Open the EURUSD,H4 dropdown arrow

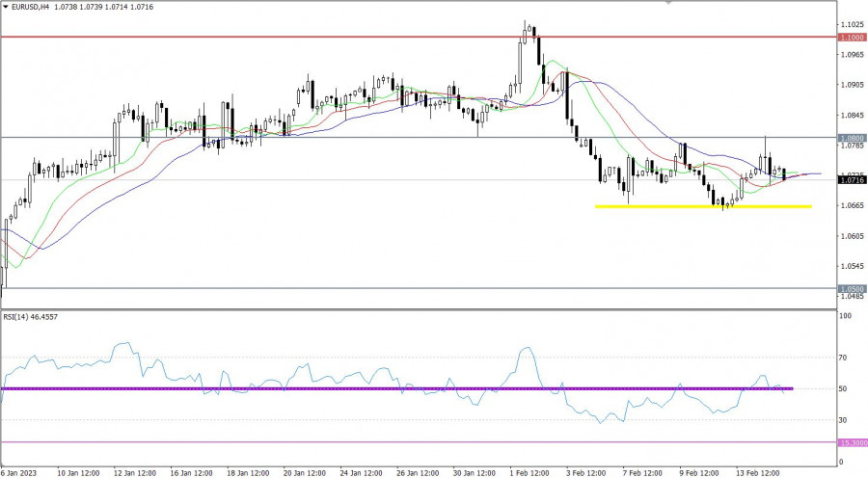pyautogui.click(x=6, y=7)
